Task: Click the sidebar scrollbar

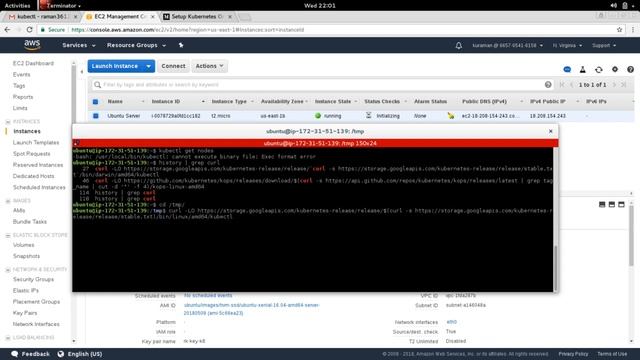Action: point(74,94)
